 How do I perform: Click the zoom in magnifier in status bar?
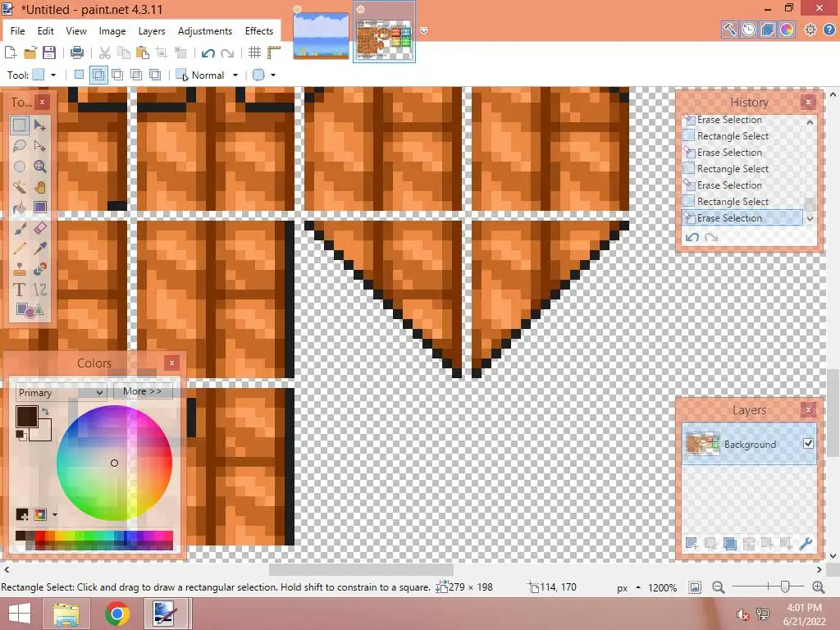[819, 587]
